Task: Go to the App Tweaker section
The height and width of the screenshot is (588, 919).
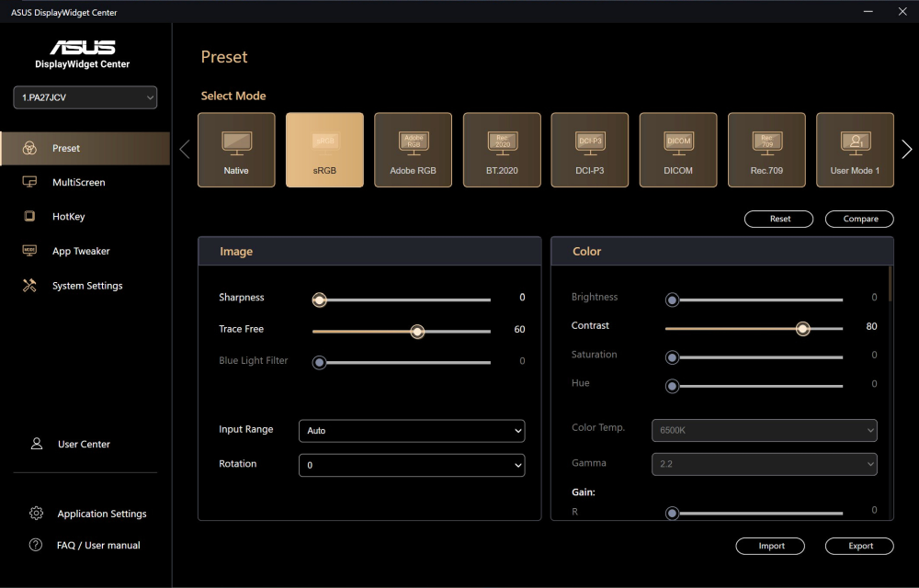Action: (80, 251)
